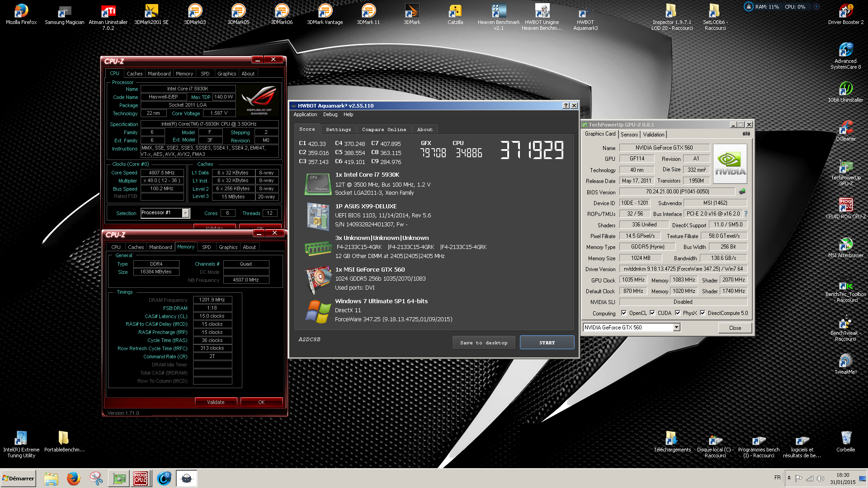The height and width of the screenshot is (488, 868).
Task: Click OK button in lower CPU-Z
Action: (261, 402)
